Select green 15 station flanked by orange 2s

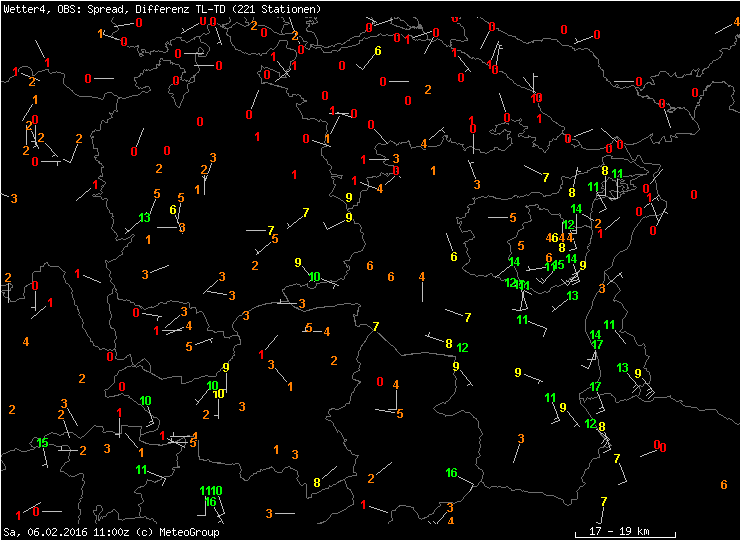point(42,443)
